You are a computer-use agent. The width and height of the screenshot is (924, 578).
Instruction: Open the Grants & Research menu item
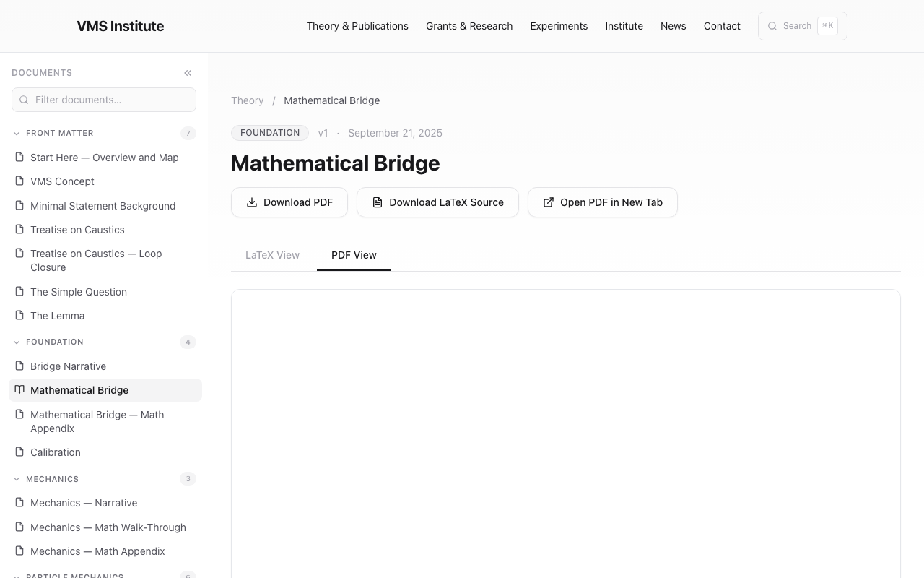pos(469,26)
